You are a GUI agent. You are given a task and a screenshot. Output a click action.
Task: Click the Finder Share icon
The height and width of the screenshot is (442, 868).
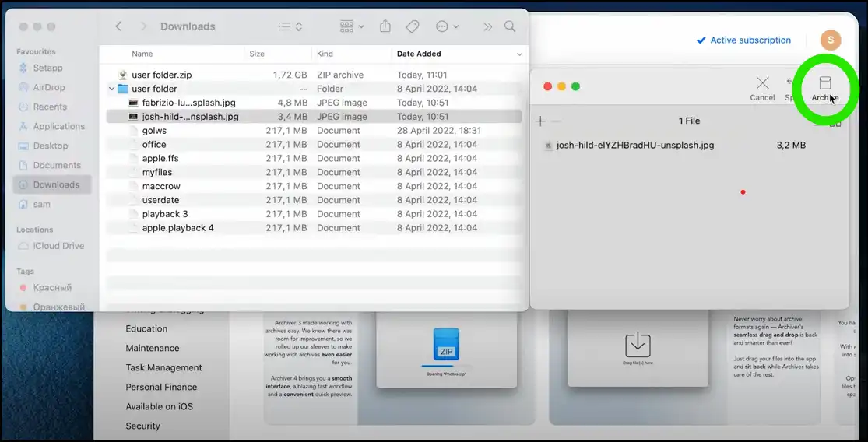[385, 26]
